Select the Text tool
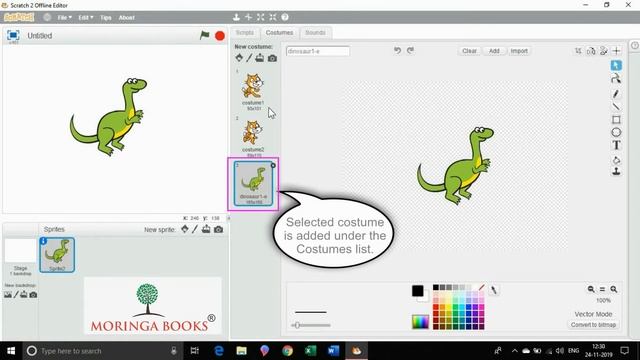This screenshot has width=640, height=360. [616, 145]
